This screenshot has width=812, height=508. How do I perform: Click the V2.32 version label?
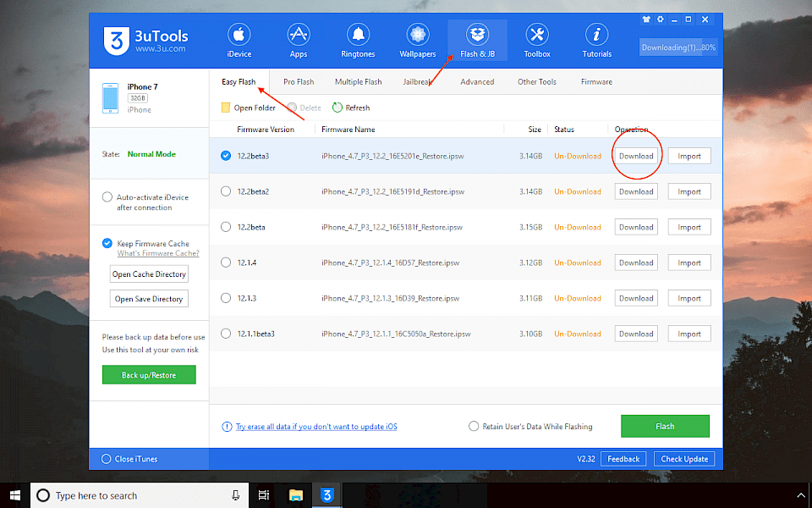click(x=586, y=459)
